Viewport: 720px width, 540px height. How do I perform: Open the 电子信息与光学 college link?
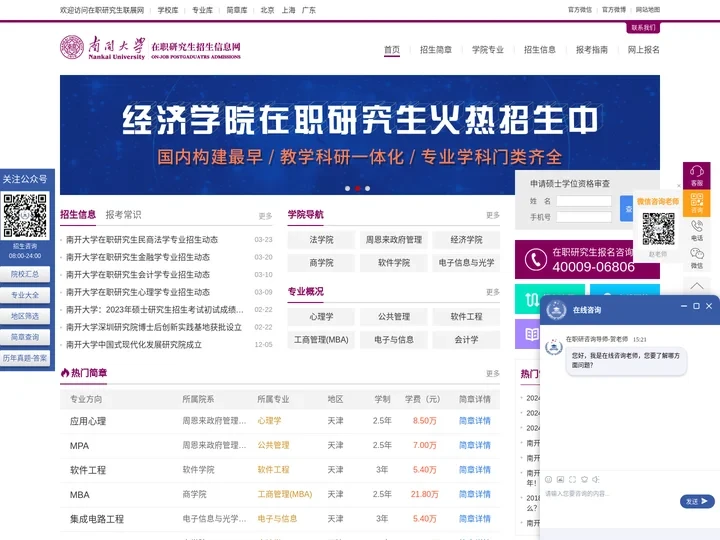466,263
